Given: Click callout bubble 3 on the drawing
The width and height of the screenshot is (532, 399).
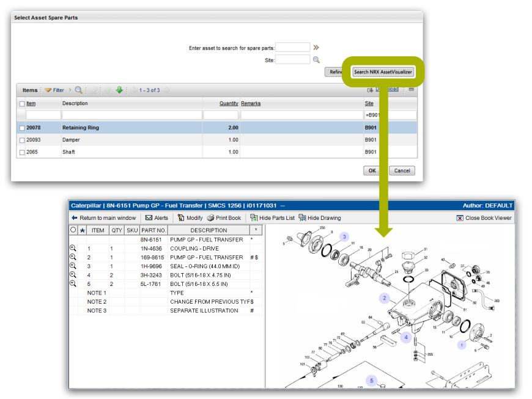Looking at the screenshot, I should (x=344, y=236).
